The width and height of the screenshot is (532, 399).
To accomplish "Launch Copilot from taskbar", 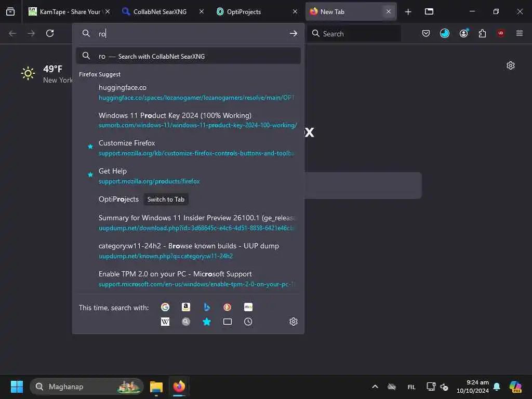I will coord(515,387).
